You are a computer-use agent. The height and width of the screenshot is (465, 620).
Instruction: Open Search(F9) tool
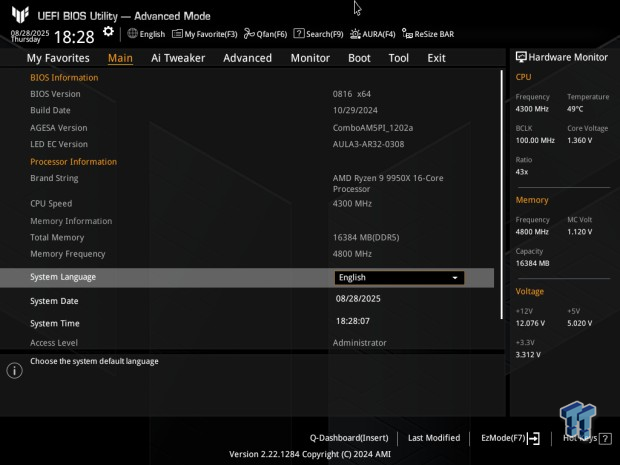point(318,34)
